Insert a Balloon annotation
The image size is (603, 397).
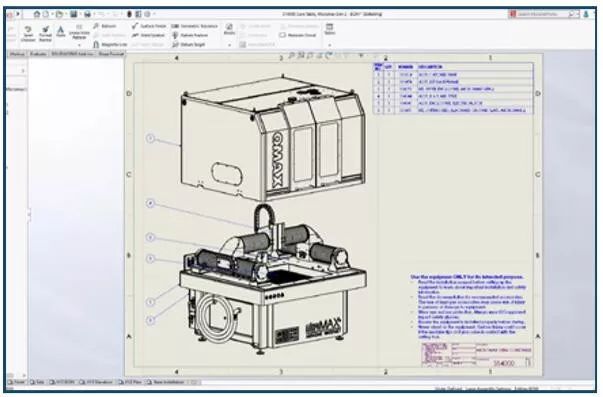(105, 26)
